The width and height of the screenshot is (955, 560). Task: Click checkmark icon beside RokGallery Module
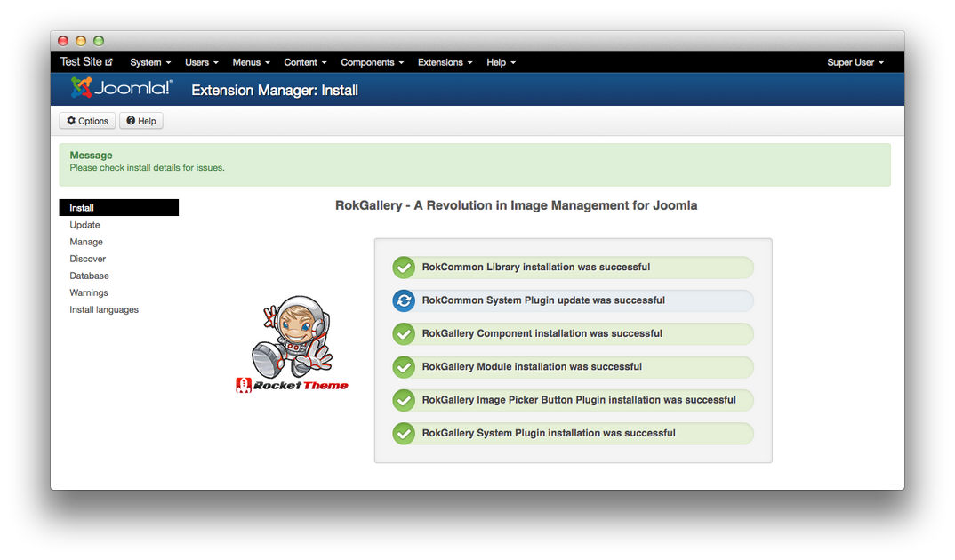pos(404,367)
